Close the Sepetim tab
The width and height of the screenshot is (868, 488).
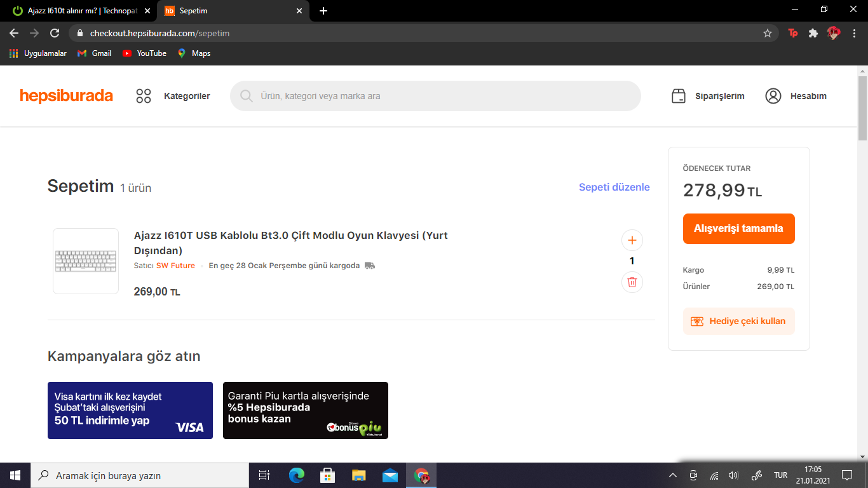pos(299,11)
